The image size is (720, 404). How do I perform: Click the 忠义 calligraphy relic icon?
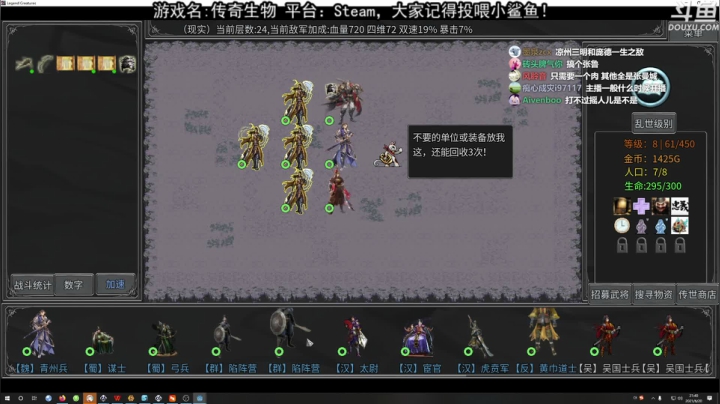coord(680,206)
